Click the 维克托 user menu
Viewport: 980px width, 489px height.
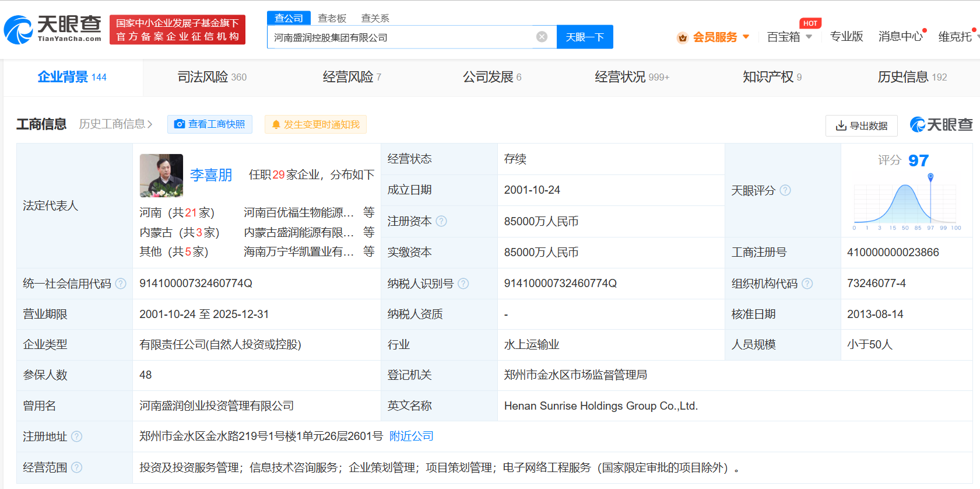955,36
